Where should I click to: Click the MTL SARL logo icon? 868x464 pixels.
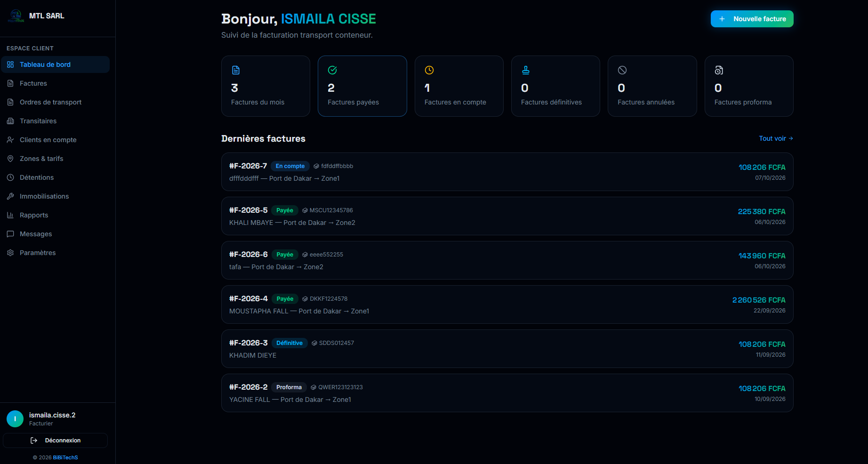pyautogui.click(x=16, y=16)
